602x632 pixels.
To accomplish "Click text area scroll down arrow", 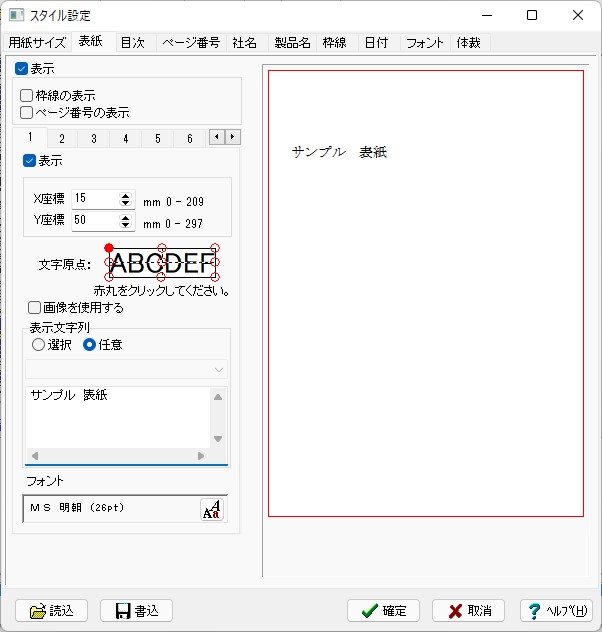I will click(x=218, y=439).
